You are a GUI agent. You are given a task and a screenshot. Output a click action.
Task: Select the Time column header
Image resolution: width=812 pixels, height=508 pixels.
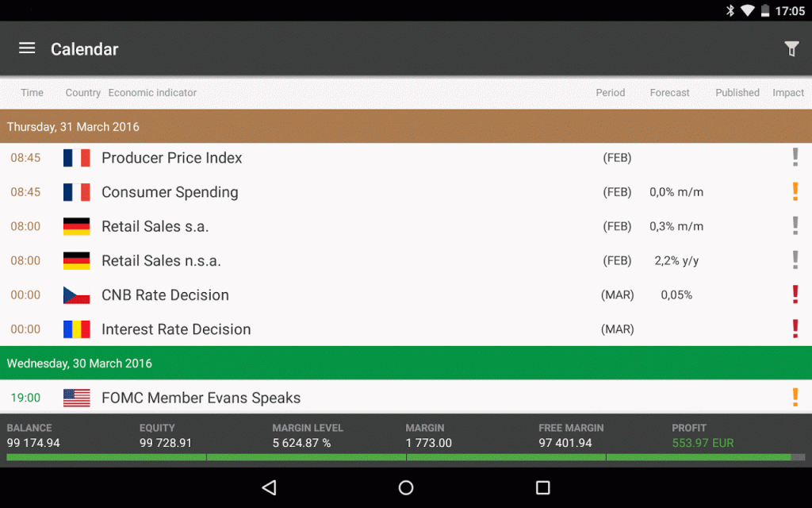[x=32, y=92]
